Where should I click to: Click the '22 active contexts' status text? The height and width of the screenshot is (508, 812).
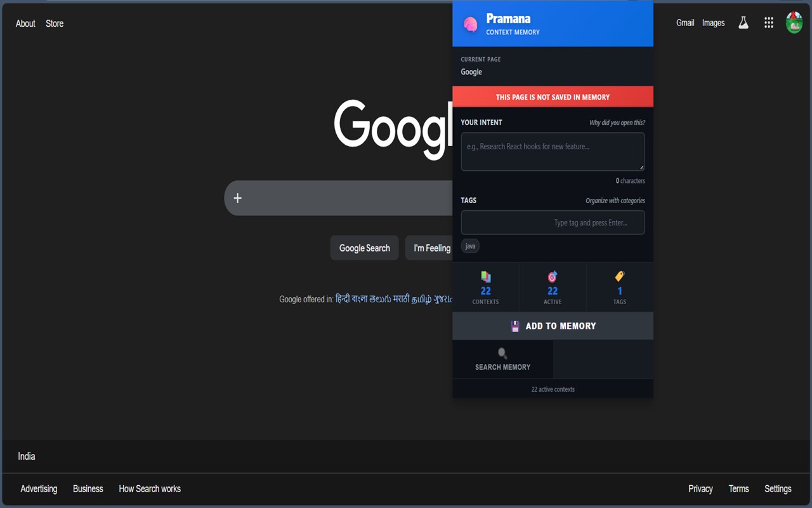click(x=553, y=389)
